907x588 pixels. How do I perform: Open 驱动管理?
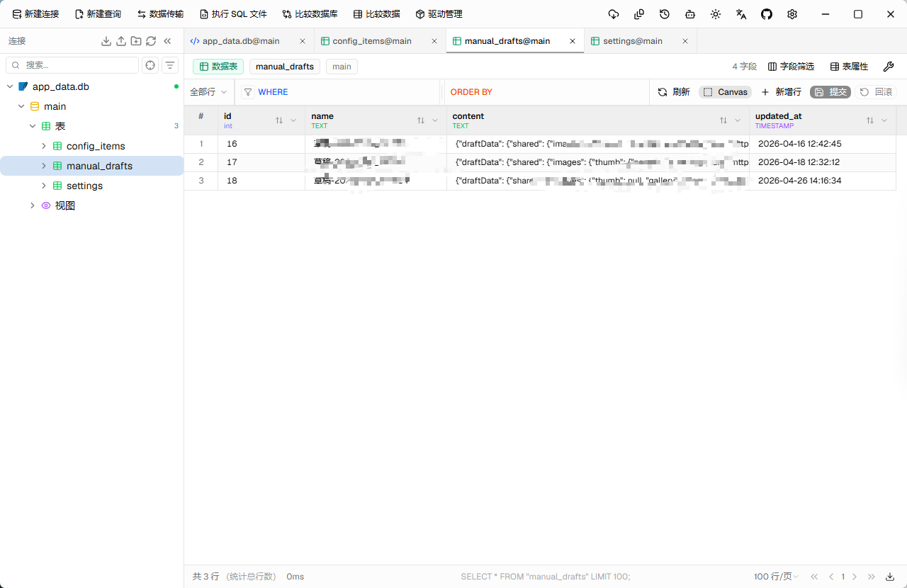pyautogui.click(x=439, y=14)
